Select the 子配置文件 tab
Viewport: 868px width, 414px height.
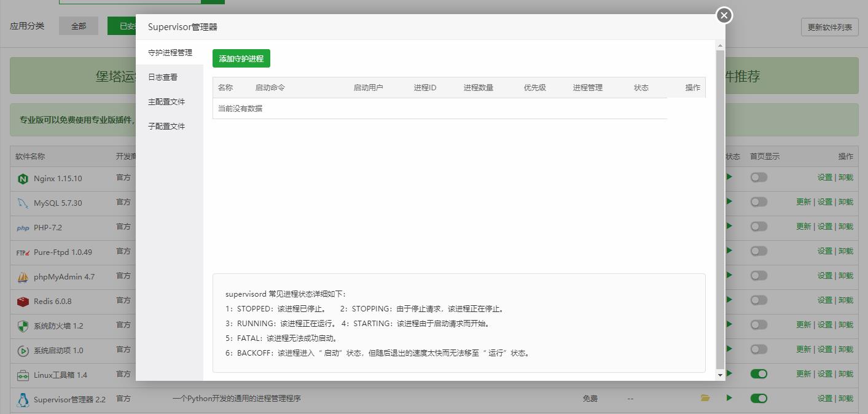coord(166,127)
